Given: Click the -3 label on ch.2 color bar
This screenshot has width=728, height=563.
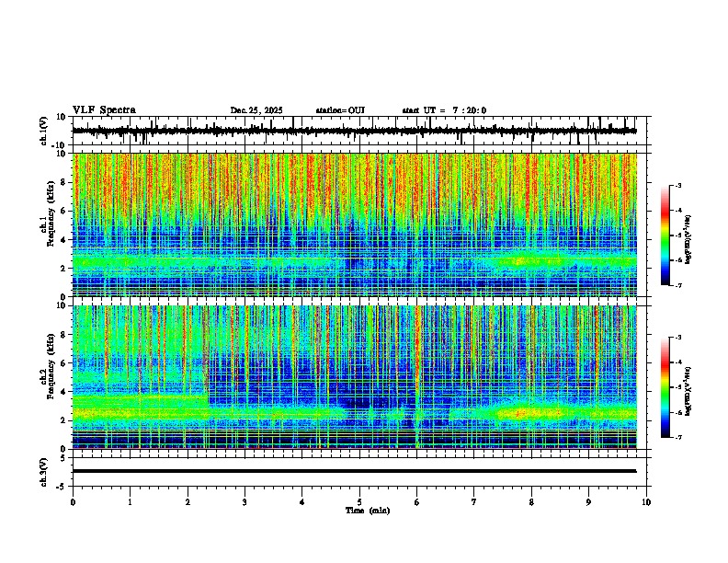Looking at the screenshot, I should click(x=677, y=338).
